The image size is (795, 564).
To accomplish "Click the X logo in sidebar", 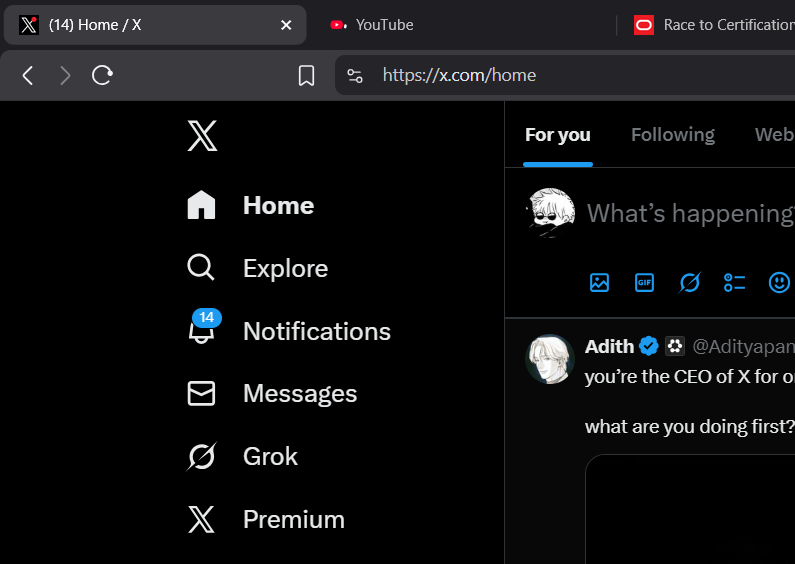I will [202, 135].
